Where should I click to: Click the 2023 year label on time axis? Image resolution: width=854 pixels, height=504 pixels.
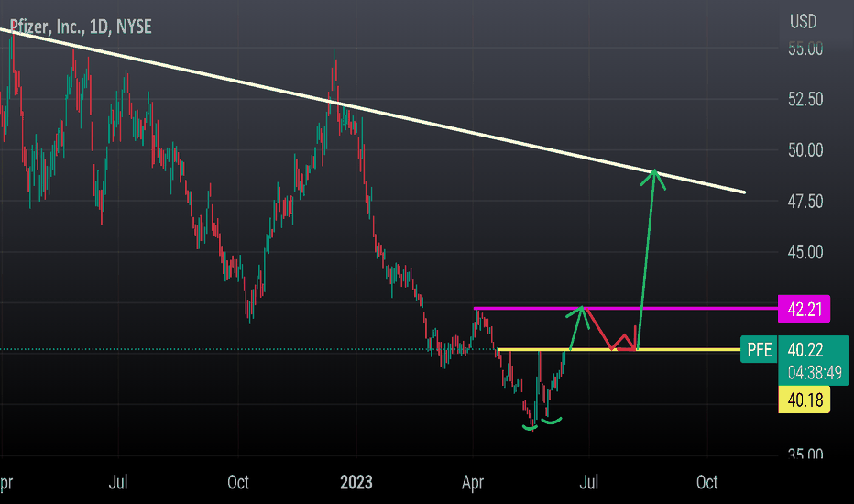click(x=356, y=482)
